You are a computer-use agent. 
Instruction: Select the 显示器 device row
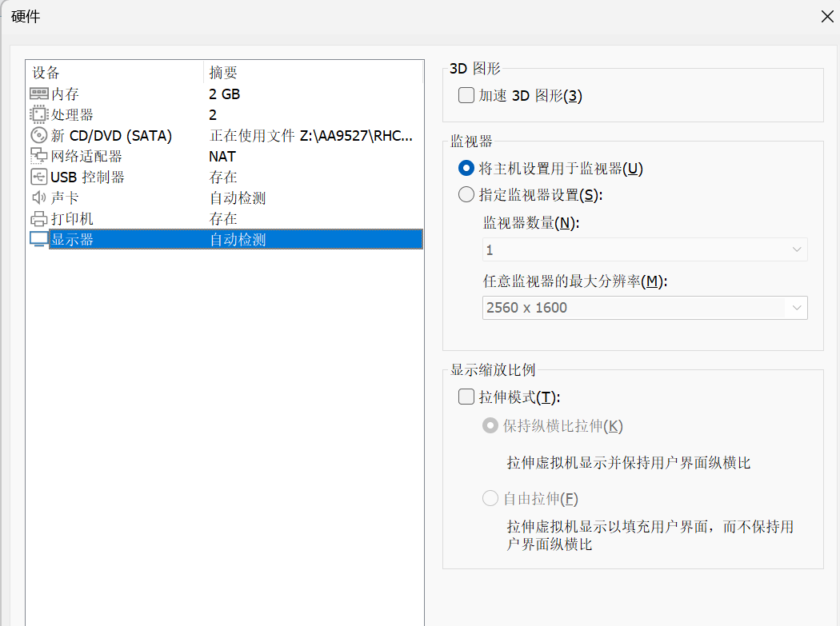(x=226, y=239)
